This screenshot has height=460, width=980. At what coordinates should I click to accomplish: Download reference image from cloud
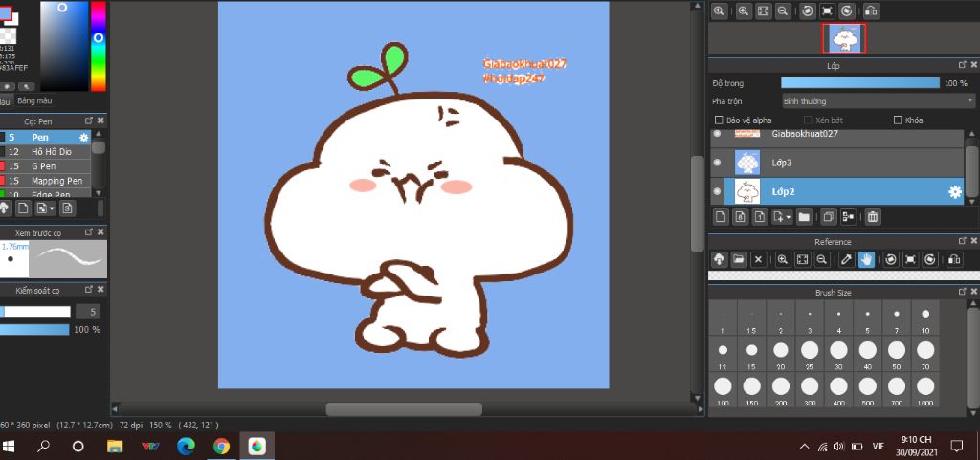720,259
